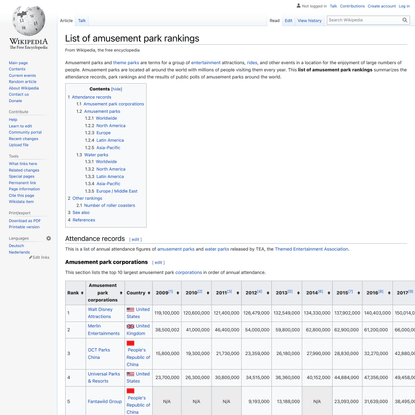This screenshot has width=415, height=415.
Task: Jump to Europe / Middle East contents entry
Action: (x=117, y=191)
